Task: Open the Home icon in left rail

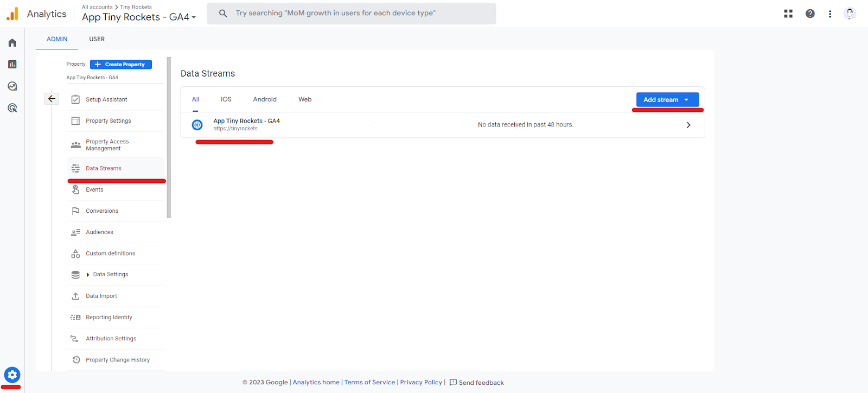Action: tap(12, 43)
